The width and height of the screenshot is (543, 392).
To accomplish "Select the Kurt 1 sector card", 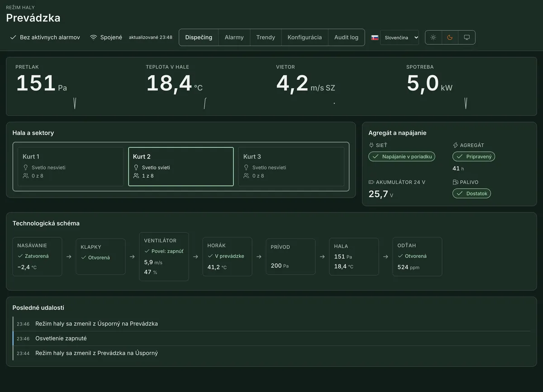I will point(71,166).
